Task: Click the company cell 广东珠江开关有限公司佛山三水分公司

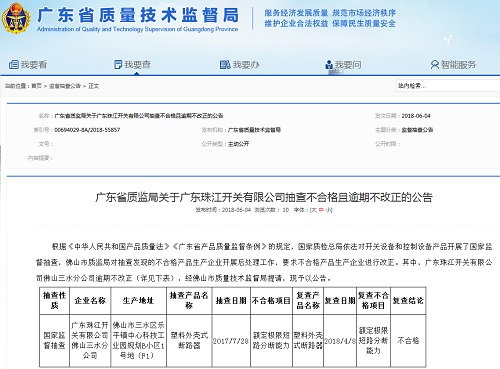Action: [90, 340]
